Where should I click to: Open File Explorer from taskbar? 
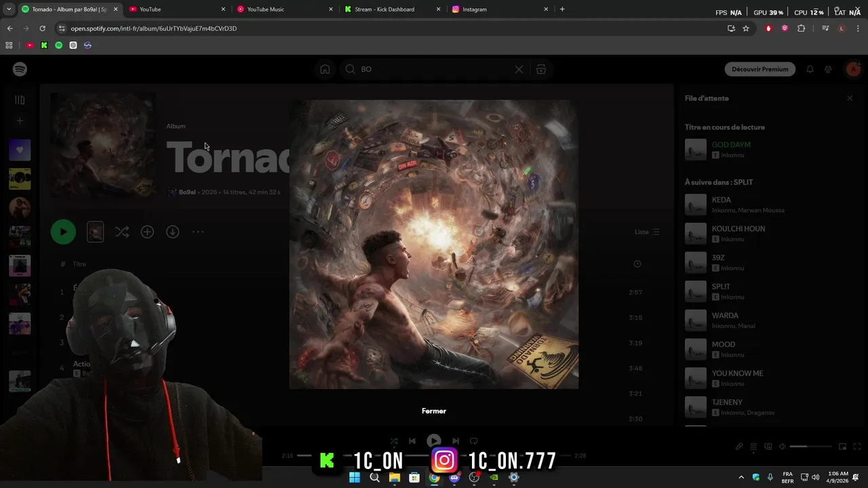tap(395, 477)
